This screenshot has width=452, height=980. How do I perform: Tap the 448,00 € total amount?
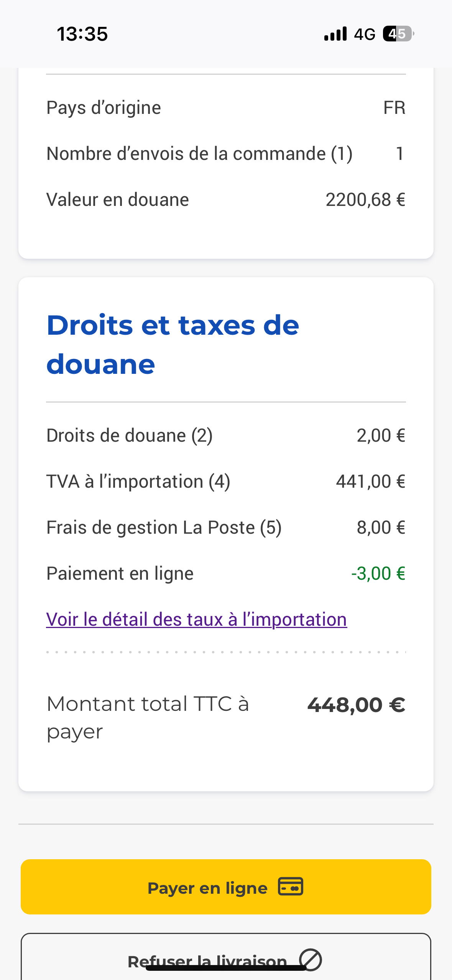[x=356, y=705]
